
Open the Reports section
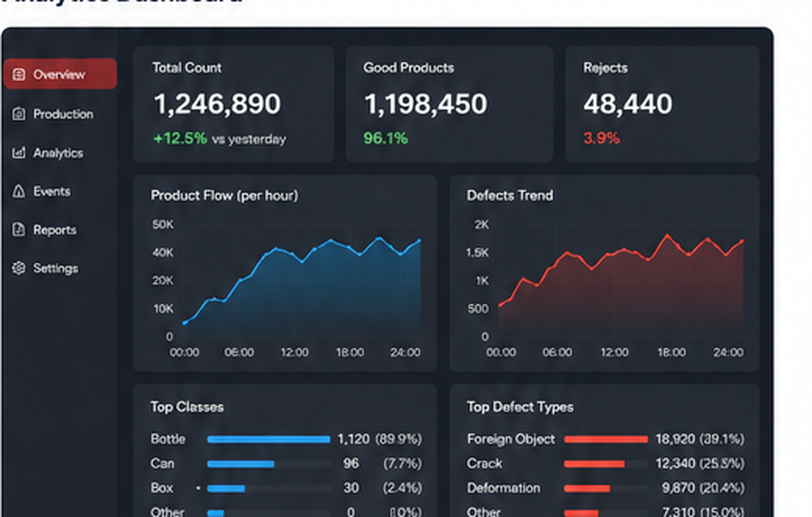click(x=55, y=230)
